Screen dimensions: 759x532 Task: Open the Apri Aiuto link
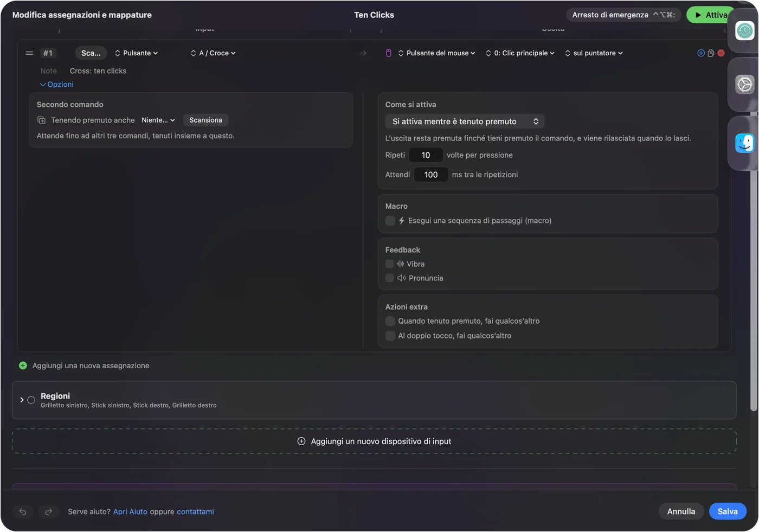click(130, 511)
